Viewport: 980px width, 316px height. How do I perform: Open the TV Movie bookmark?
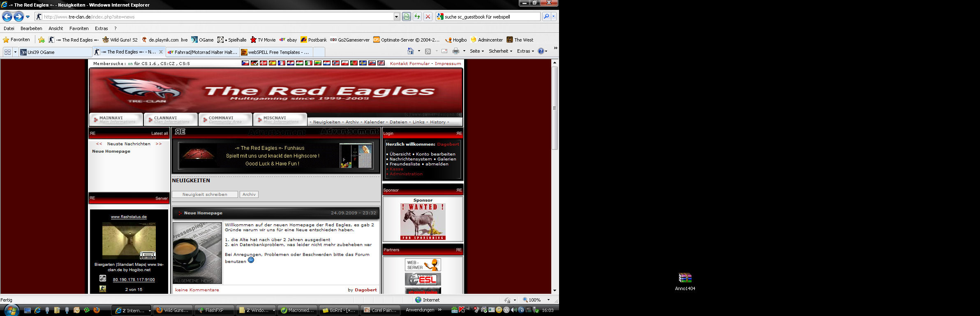[x=263, y=40]
